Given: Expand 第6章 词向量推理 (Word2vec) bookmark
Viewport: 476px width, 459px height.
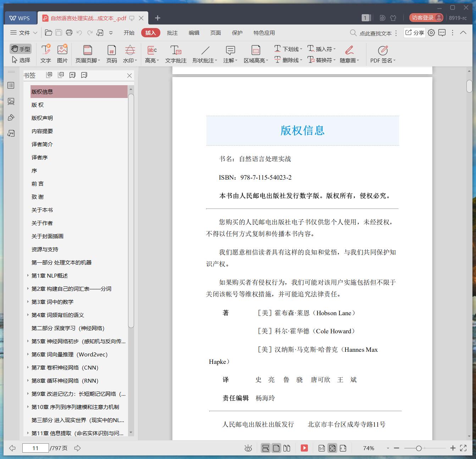Looking at the screenshot, I should click(28, 354).
